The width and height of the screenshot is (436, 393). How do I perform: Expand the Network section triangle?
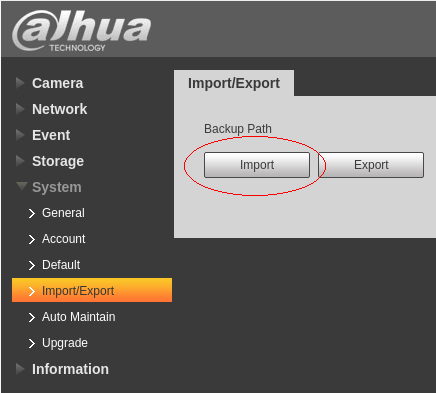(20, 109)
